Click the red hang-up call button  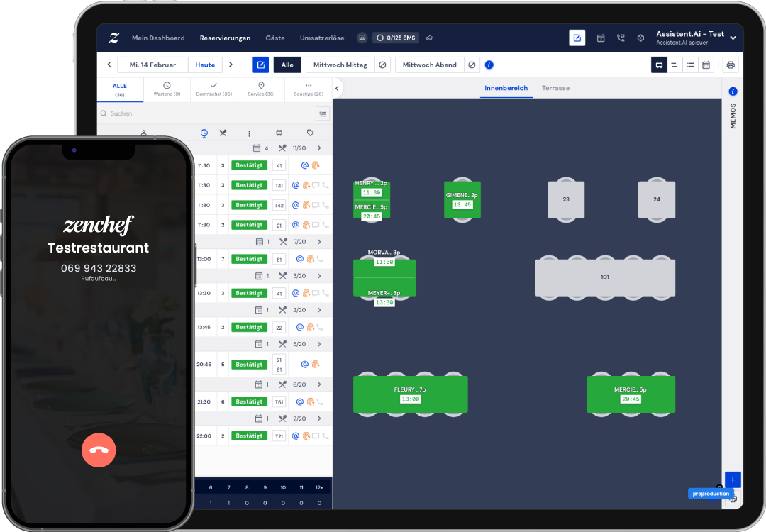tap(99, 450)
